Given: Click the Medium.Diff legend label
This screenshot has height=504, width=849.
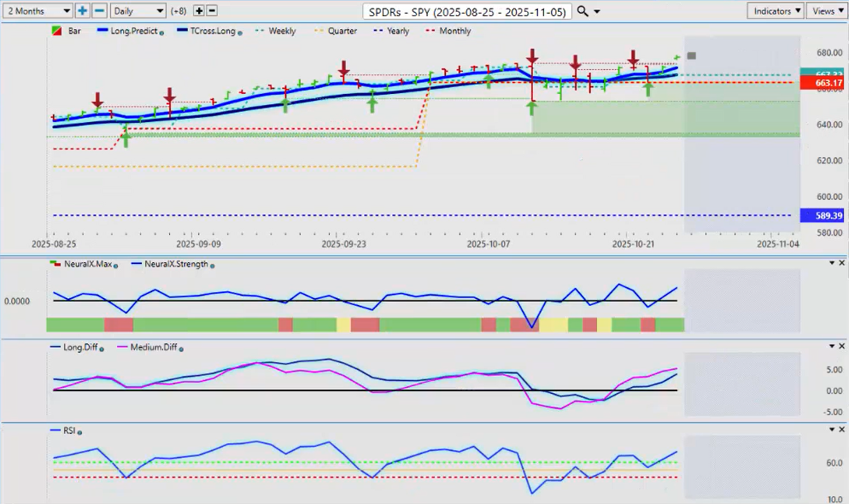Looking at the screenshot, I should [x=152, y=347].
